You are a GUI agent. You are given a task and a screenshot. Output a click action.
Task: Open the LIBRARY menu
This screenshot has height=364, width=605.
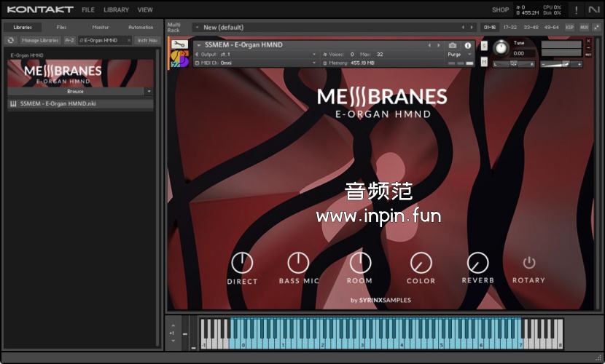click(116, 9)
